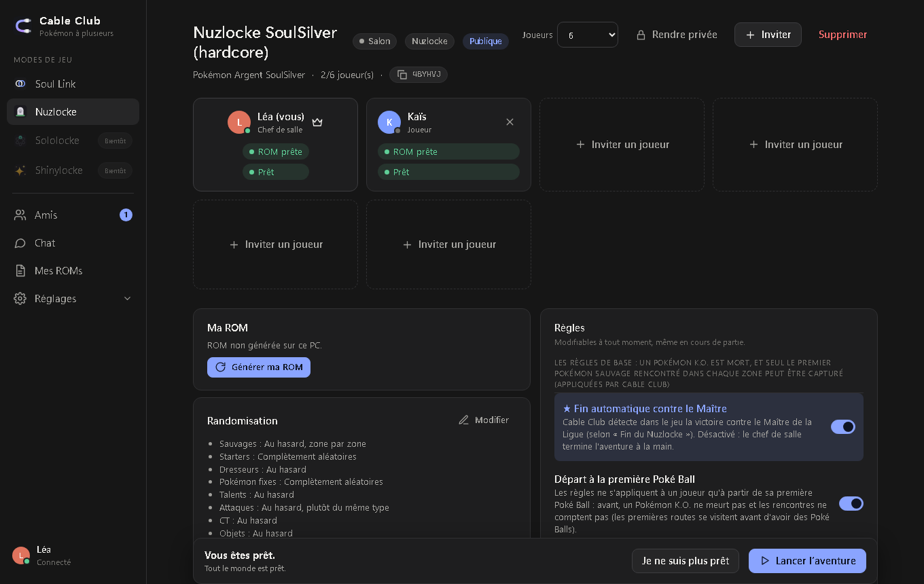Click the Mes ROMs document icon
The width and height of the screenshot is (924, 584).
pos(20,271)
